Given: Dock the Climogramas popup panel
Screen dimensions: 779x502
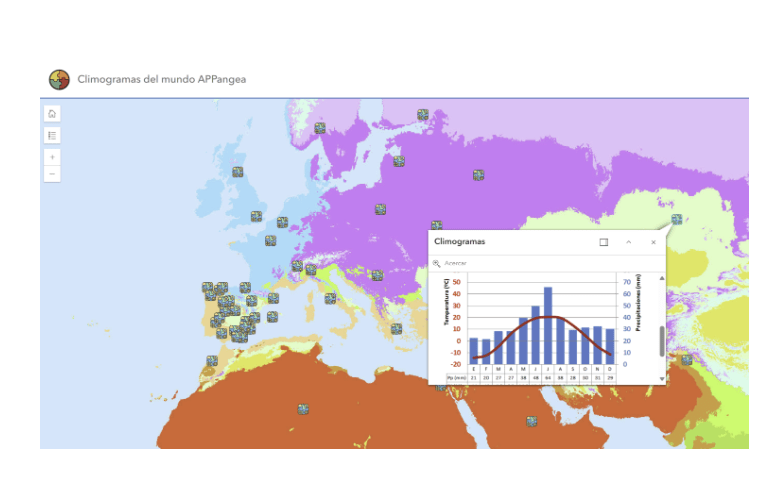Looking at the screenshot, I should click(603, 242).
